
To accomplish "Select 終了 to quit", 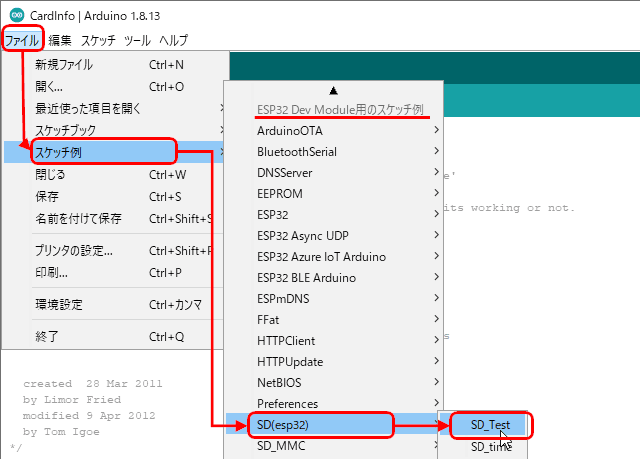I will pos(113,337).
